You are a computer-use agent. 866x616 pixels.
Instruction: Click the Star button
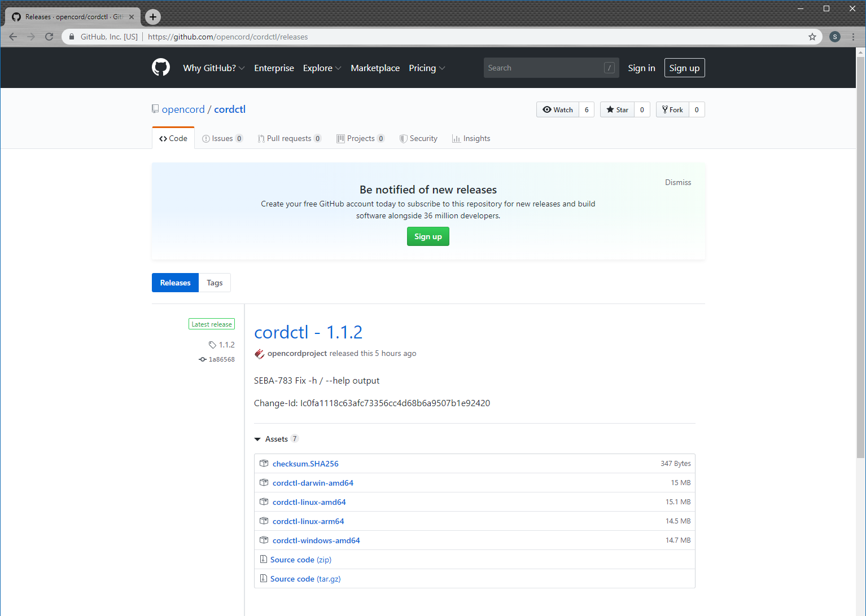click(x=617, y=109)
